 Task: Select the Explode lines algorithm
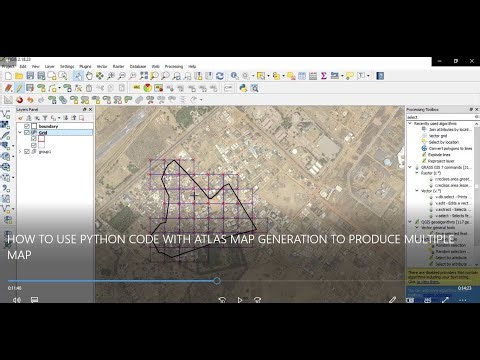[x=439, y=155]
